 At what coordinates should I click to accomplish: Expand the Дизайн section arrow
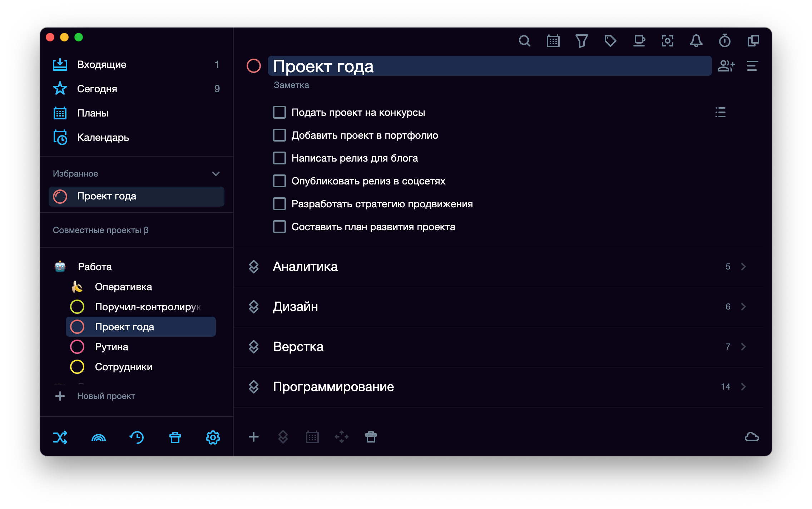tap(743, 307)
